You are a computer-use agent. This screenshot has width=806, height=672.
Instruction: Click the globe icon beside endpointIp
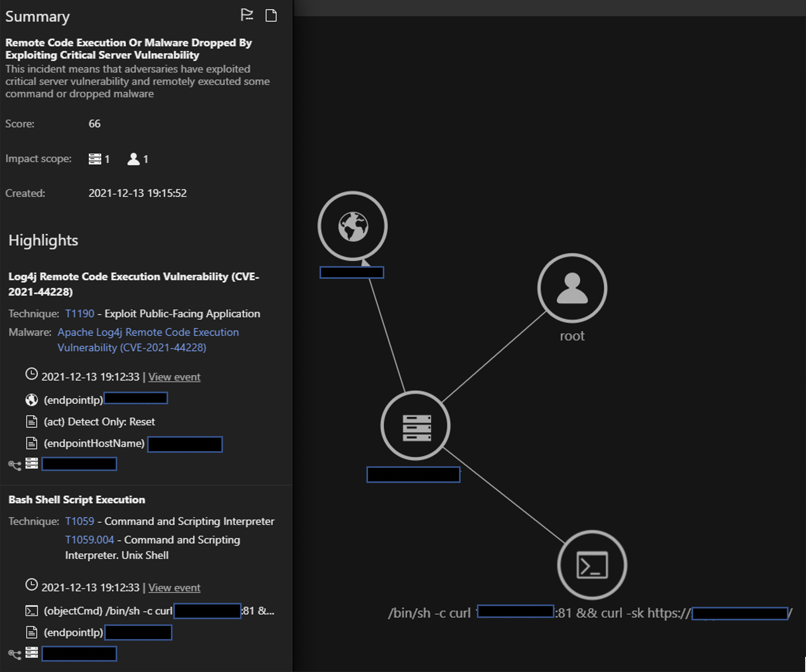(31, 400)
